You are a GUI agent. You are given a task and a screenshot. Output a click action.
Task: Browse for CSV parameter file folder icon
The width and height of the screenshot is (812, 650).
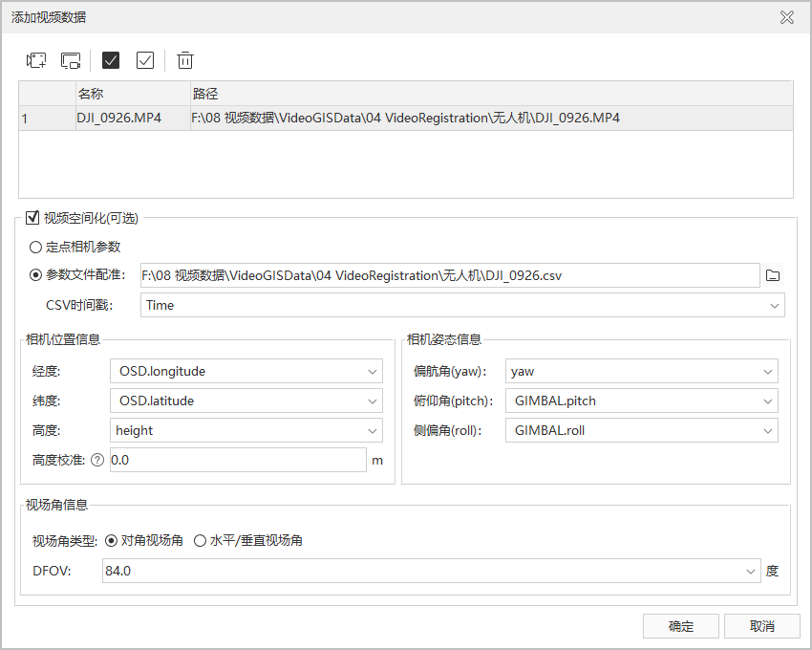773,275
